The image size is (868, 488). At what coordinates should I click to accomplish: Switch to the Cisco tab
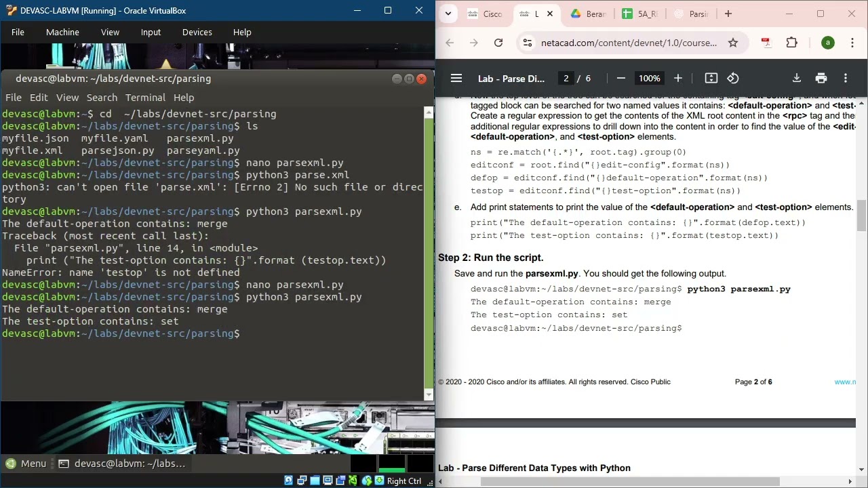486,14
